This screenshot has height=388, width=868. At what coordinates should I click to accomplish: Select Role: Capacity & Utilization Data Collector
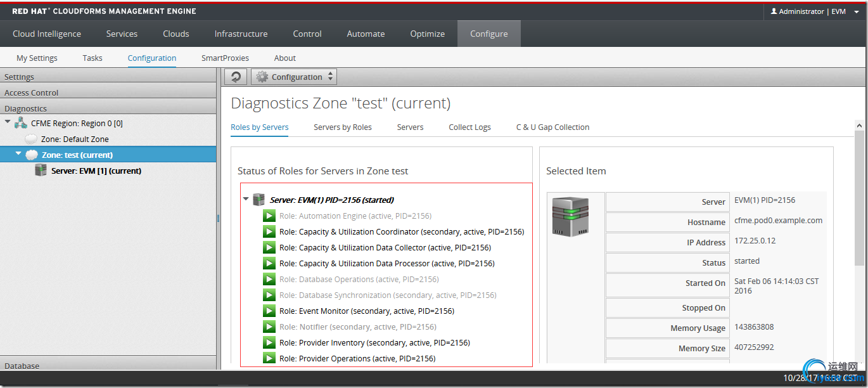(385, 247)
